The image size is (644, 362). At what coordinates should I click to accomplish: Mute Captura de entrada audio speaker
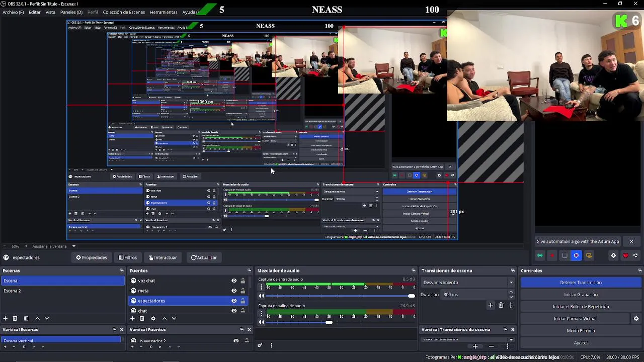[x=261, y=296]
